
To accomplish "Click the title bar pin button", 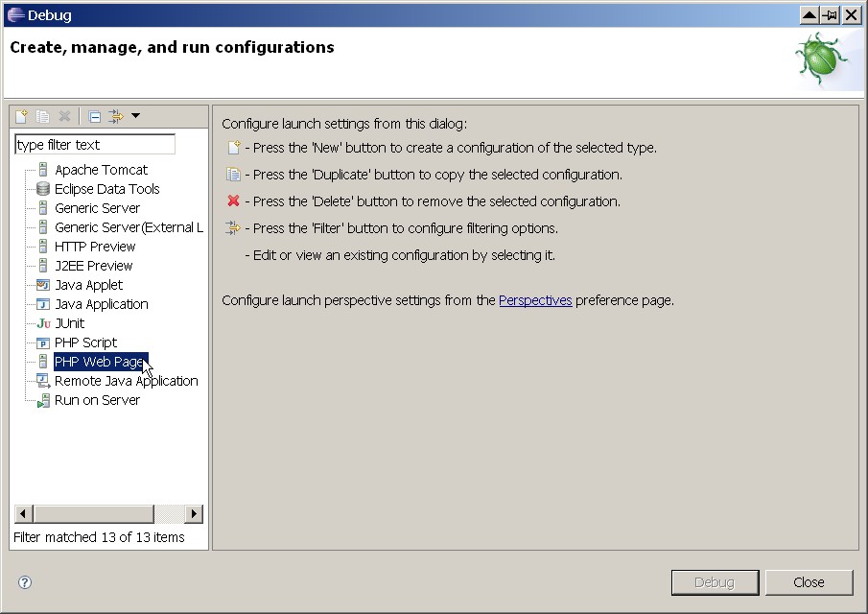I will (x=830, y=15).
